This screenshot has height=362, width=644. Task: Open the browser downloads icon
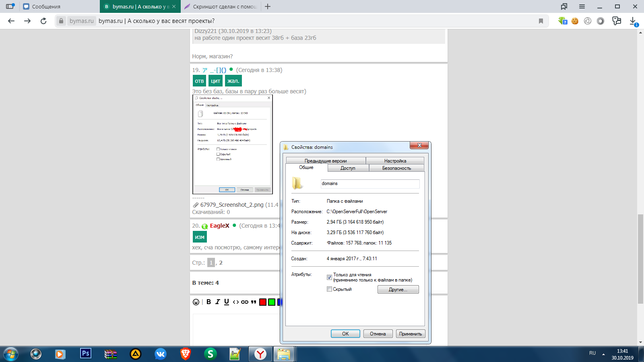633,21
